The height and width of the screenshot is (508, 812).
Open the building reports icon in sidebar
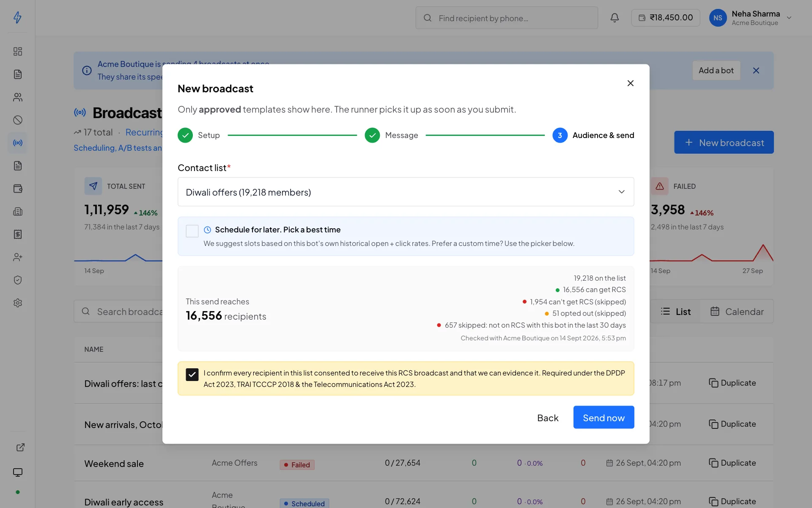(x=17, y=211)
